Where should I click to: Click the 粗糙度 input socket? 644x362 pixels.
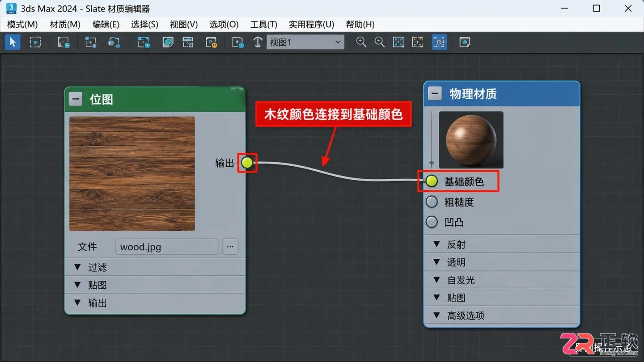(432, 202)
